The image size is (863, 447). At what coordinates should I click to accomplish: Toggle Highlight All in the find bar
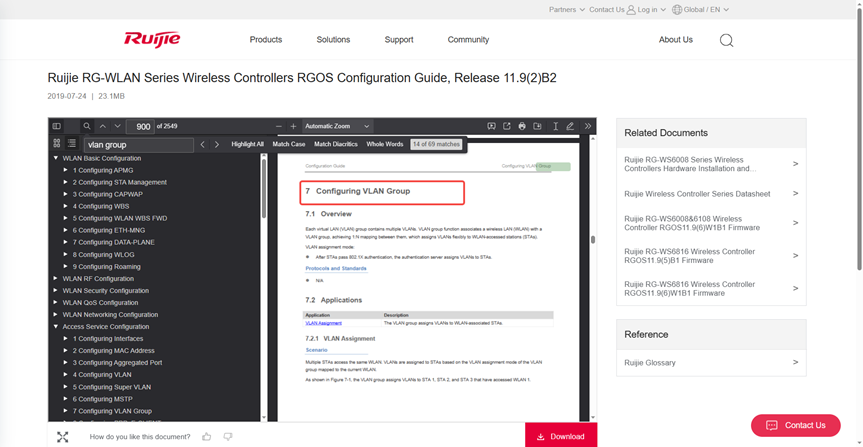coord(247,144)
